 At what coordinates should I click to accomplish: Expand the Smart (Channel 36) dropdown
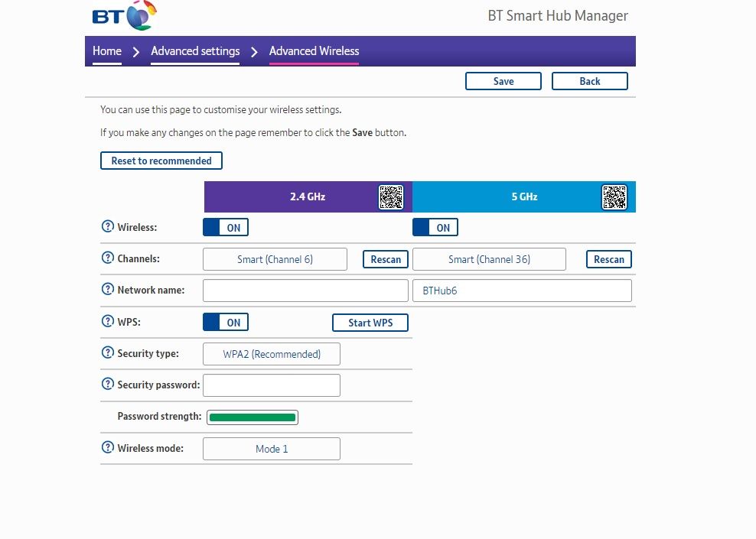point(489,259)
